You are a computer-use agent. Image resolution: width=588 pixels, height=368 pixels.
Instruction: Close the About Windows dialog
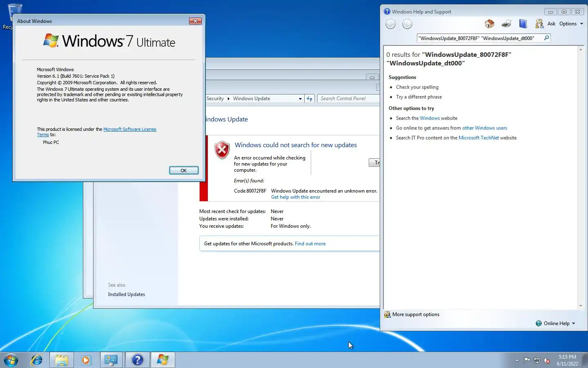(x=195, y=21)
